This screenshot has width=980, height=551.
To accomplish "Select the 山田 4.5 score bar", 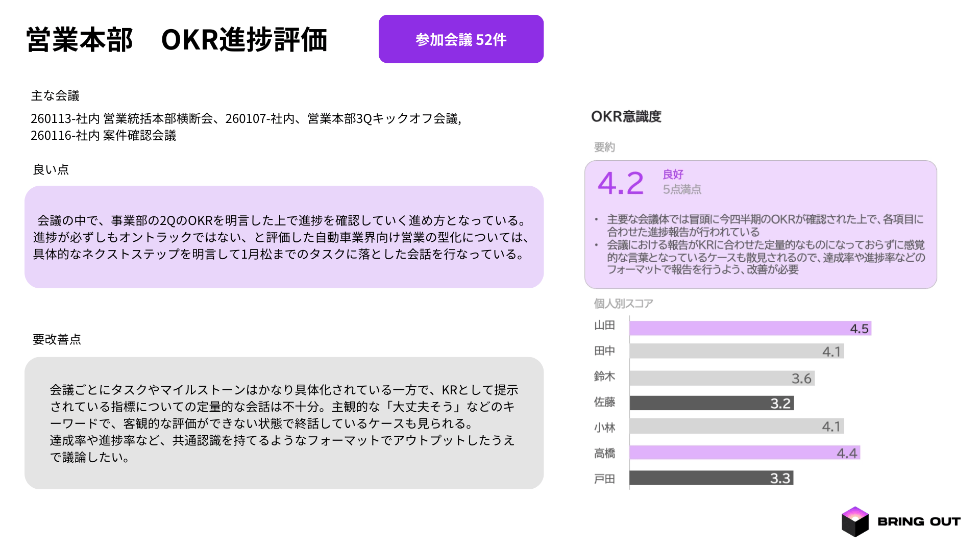I will [x=750, y=328].
